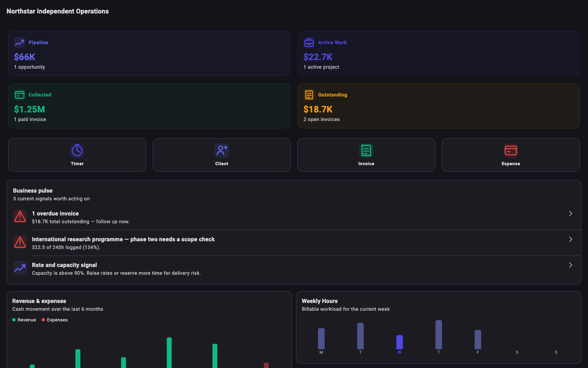Start a Timer with the button label
The image size is (588, 368).
click(x=77, y=164)
